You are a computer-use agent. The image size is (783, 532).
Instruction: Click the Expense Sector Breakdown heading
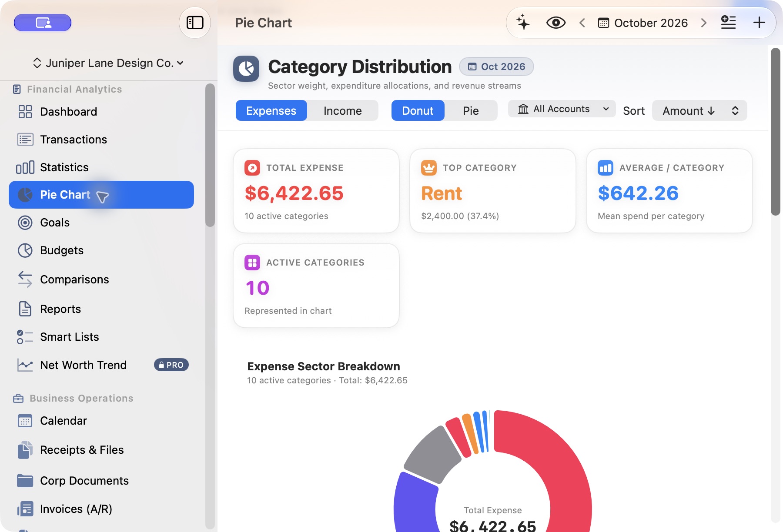pos(324,366)
